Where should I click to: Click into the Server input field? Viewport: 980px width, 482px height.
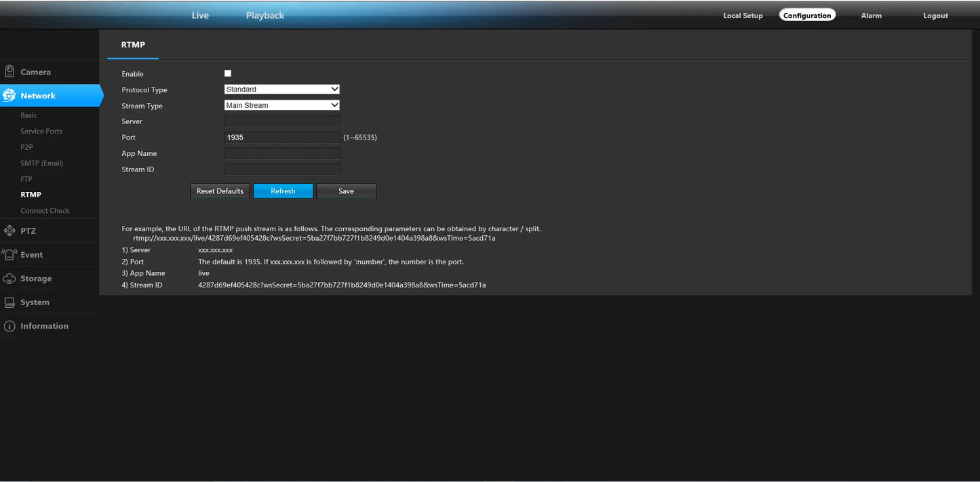point(282,121)
